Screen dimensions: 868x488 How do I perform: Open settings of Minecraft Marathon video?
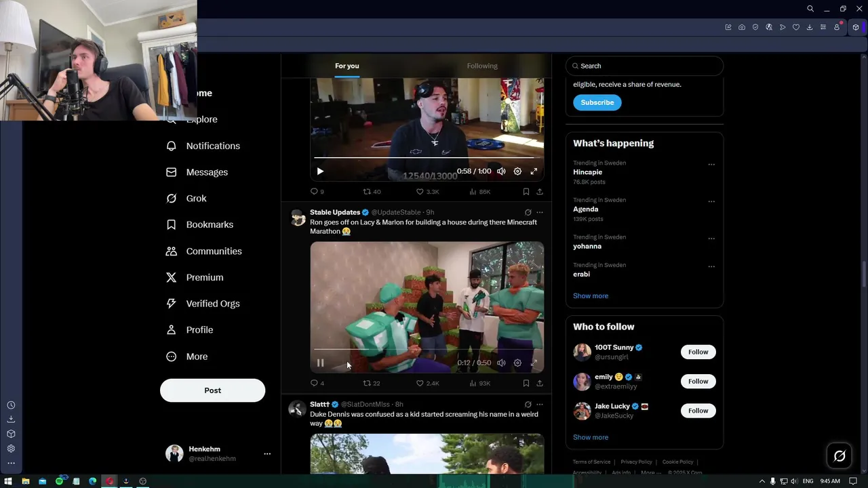[517, 363]
